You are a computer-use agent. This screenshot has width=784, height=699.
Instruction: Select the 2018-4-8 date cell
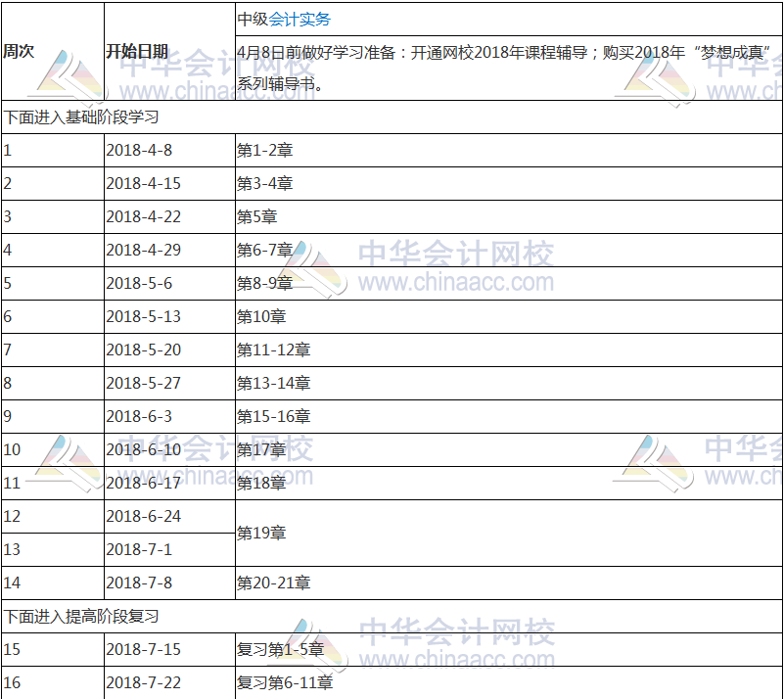tap(142, 150)
